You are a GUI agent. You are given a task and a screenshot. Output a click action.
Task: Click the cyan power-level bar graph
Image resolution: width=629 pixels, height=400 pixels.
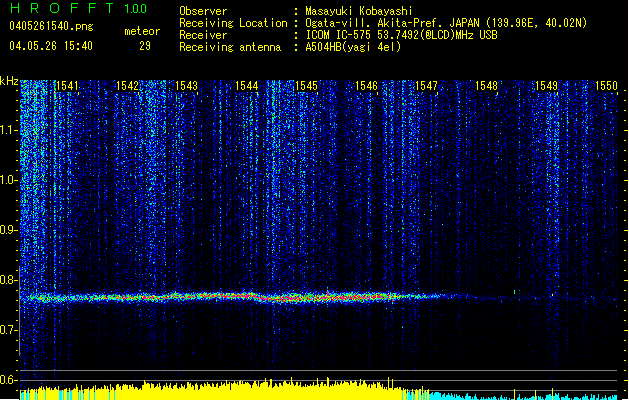[x=523, y=396]
